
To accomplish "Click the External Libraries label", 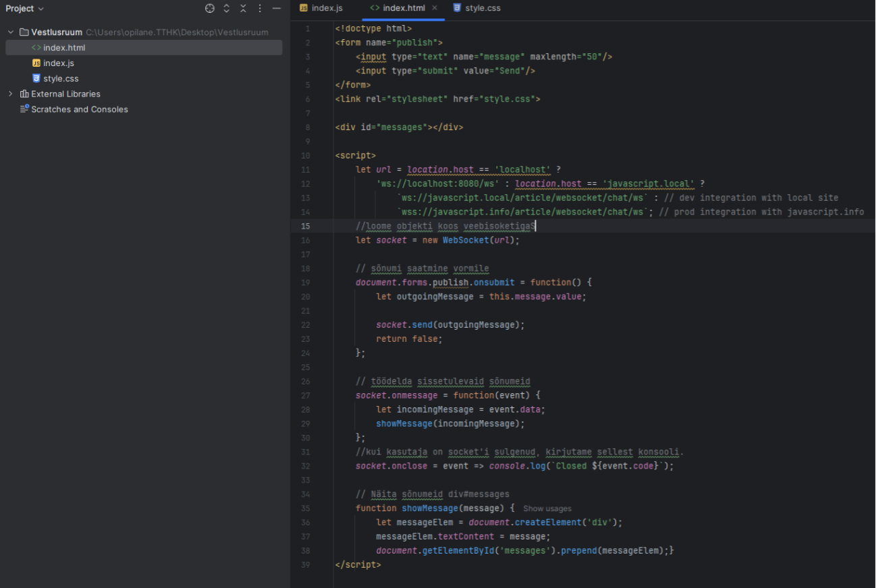I will 65,94.
